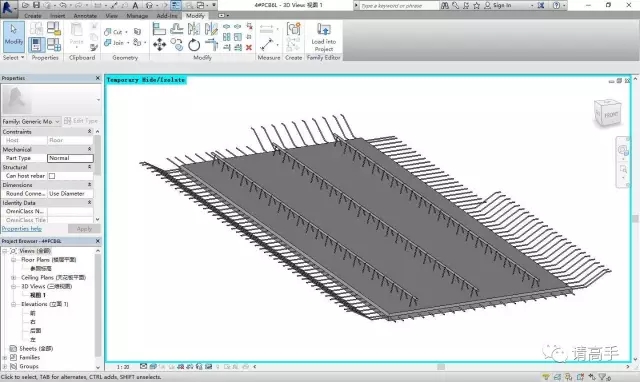
Task: Click the ViewCube FRONT face
Action: pyautogui.click(x=611, y=115)
